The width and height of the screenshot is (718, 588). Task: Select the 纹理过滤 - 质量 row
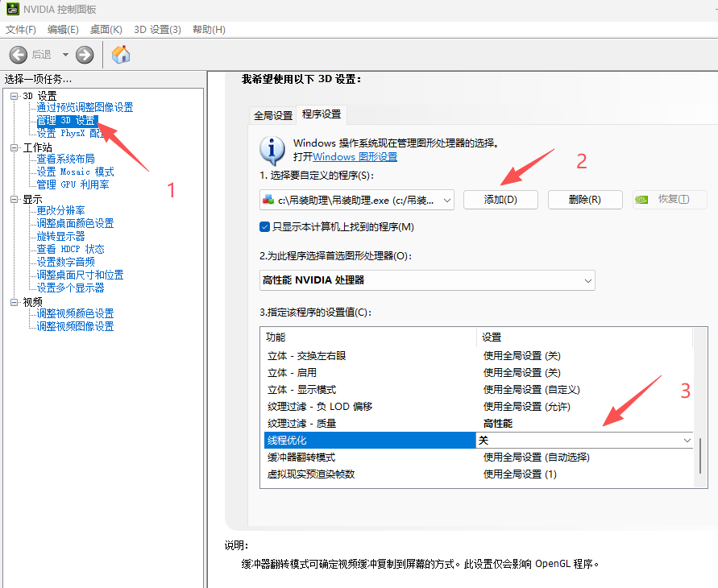tap(478, 423)
